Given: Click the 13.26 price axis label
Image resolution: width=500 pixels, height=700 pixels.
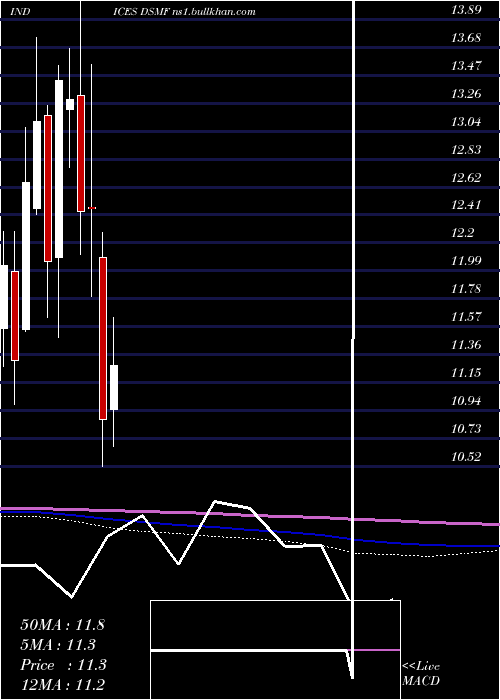Looking at the screenshot, I should pyautogui.click(x=466, y=94).
